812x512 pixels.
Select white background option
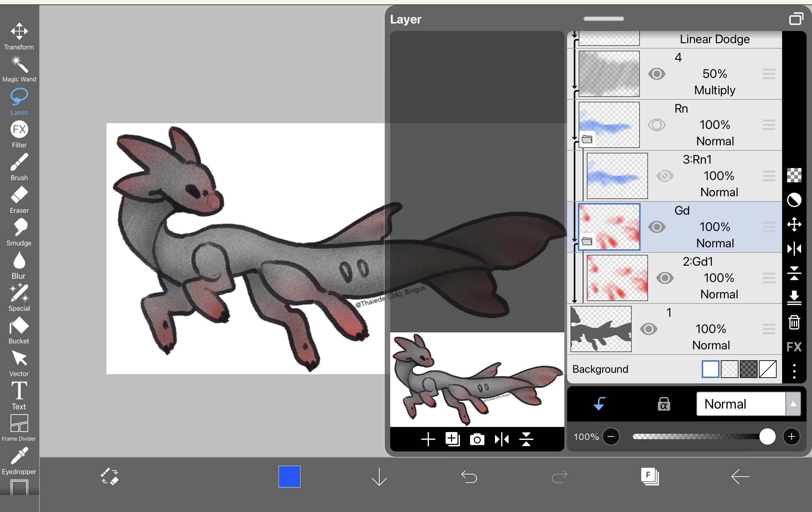click(x=710, y=369)
